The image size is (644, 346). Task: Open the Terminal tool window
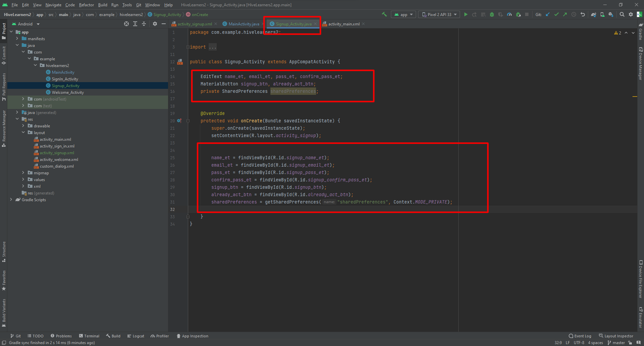(x=89, y=336)
